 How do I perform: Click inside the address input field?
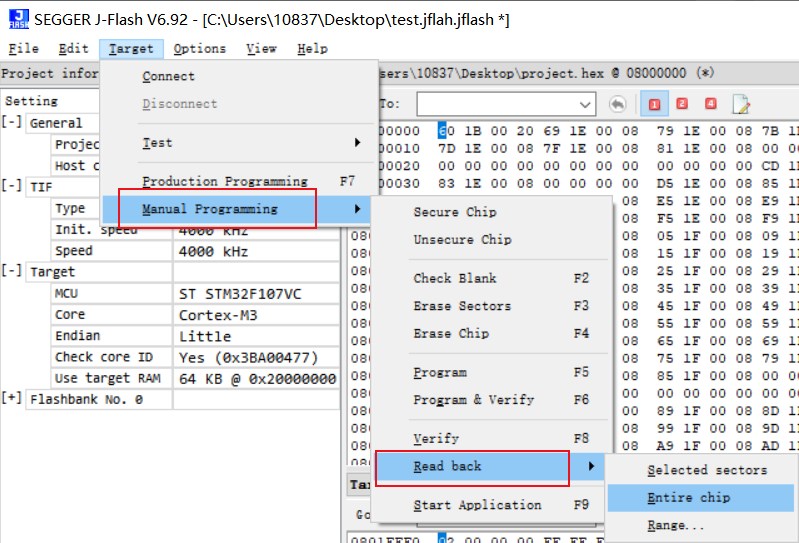coord(497,104)
